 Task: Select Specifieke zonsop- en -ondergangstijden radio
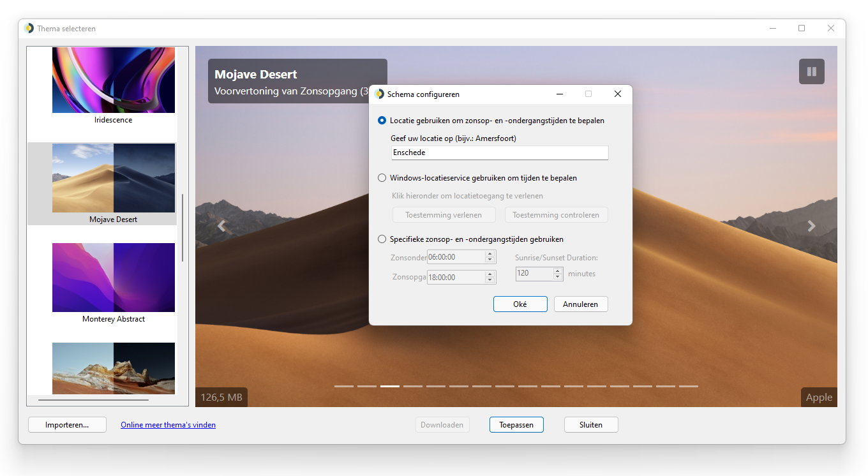point(382,239)
